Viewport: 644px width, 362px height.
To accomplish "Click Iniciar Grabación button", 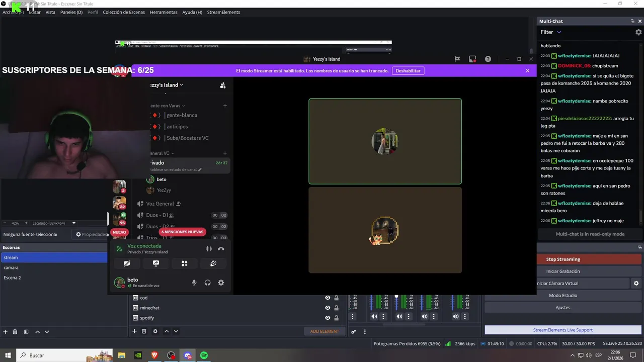I will (563, 271).
